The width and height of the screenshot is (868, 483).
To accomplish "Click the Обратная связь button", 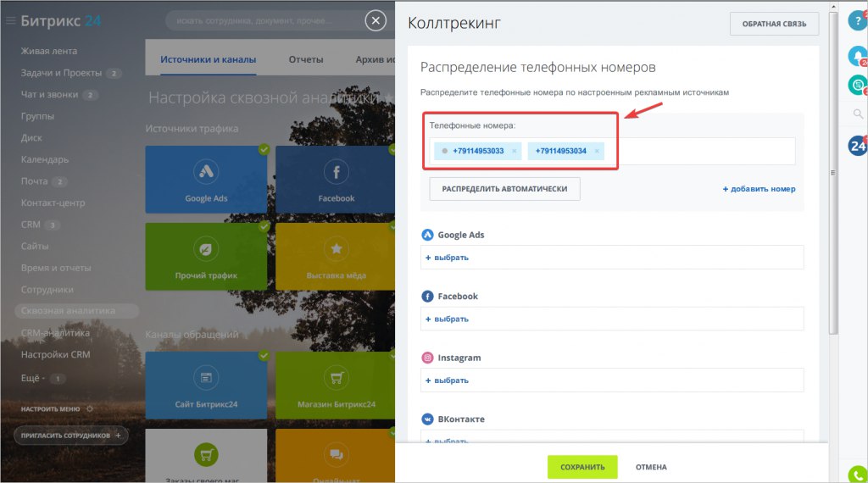I will point(774,24).
